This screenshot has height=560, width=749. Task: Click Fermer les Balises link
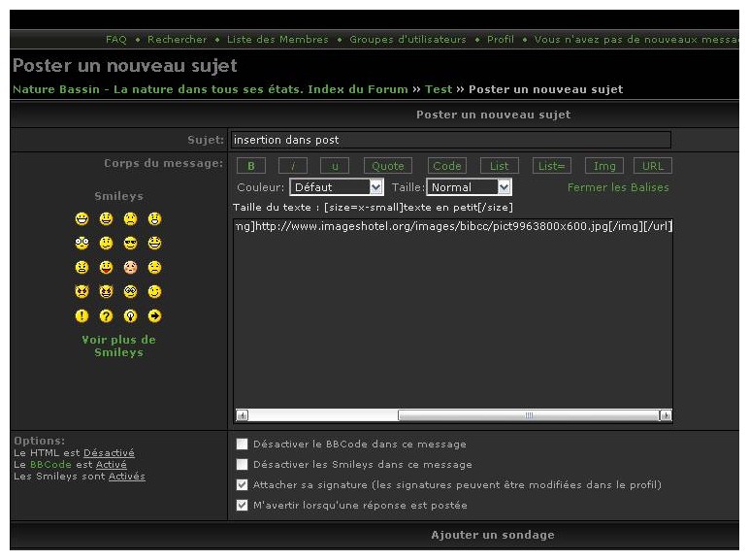(x=618, y=187)
